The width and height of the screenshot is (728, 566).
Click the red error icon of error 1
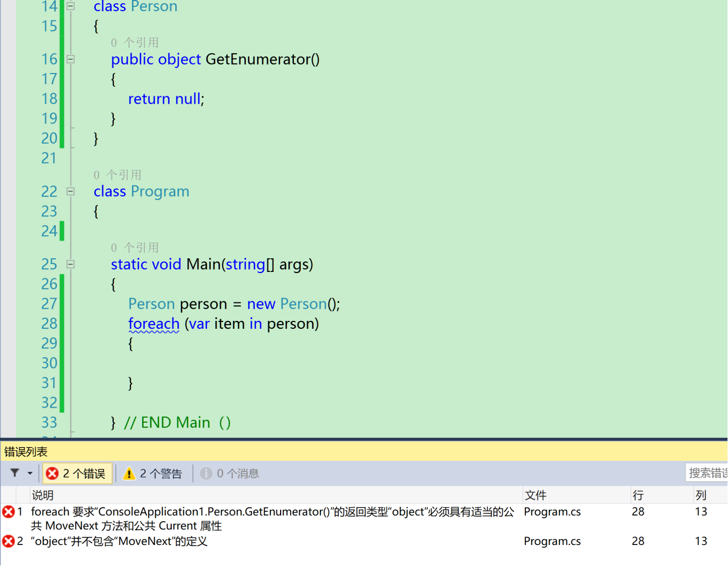[8, 511]
